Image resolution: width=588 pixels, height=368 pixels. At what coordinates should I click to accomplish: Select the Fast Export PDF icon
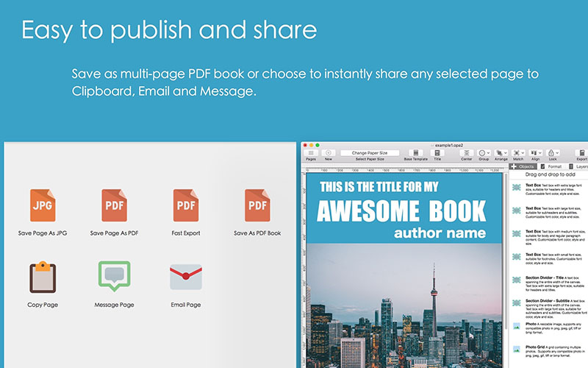pyautogui.click(x=186, y=205)
